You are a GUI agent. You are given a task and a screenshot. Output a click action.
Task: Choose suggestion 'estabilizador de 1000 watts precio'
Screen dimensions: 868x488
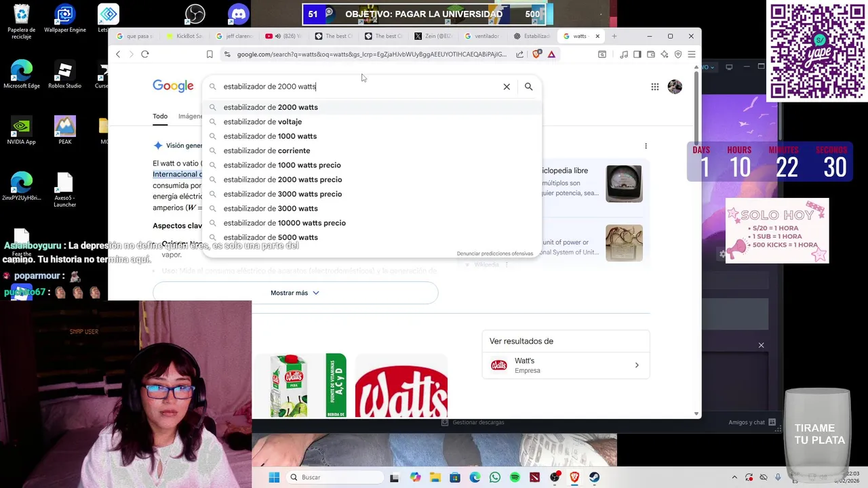[372, 165]
